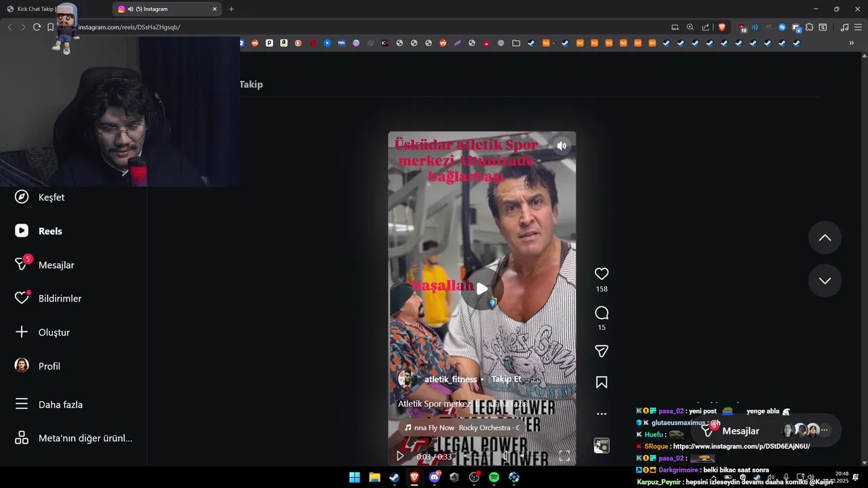Play the reel using center play button
This screenshot has height=488, width=868.
point(482,289)
